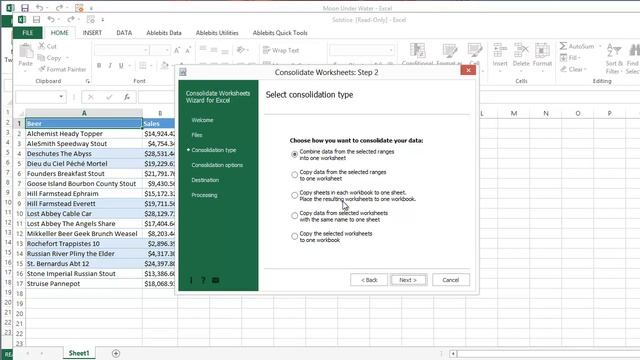Open the Name Box dropdown arrow
The width and height of the screenshot is (640, 360).
61,97
